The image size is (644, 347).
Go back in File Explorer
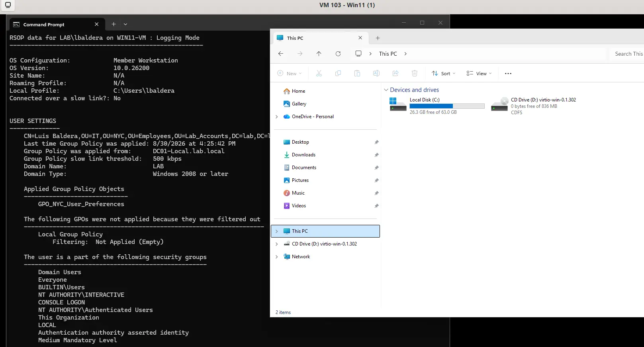pos(281,54)
